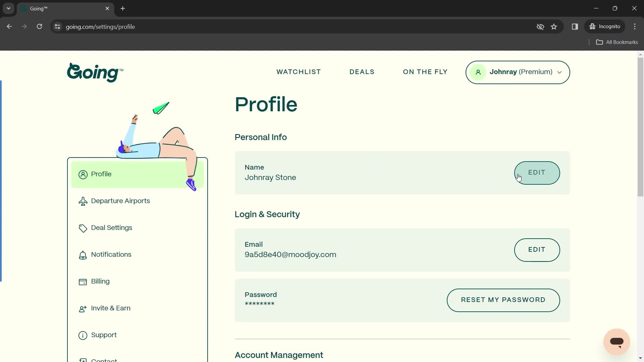
Task: Open the Going home logo
Action: point(96,72)
